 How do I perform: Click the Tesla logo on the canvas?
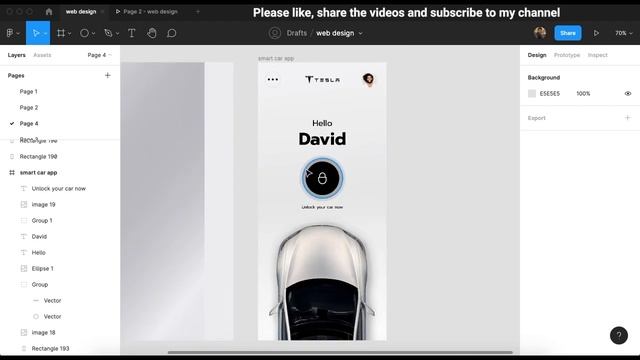[322, 80]
